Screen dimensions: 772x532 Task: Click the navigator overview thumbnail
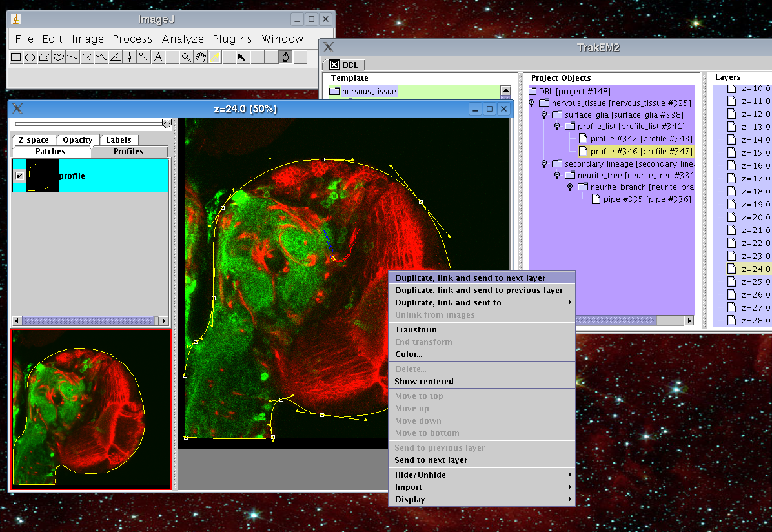point(90,409)
